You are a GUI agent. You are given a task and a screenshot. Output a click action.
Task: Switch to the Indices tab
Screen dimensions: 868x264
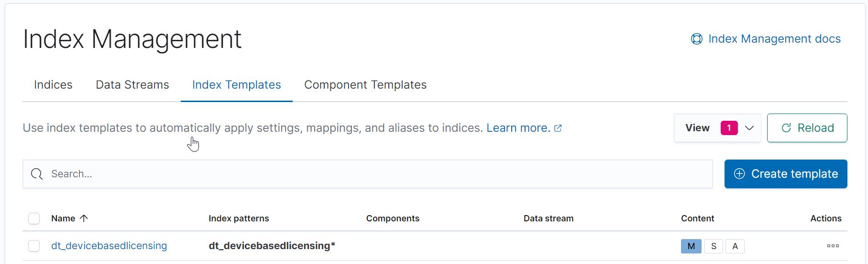(53, 85)
